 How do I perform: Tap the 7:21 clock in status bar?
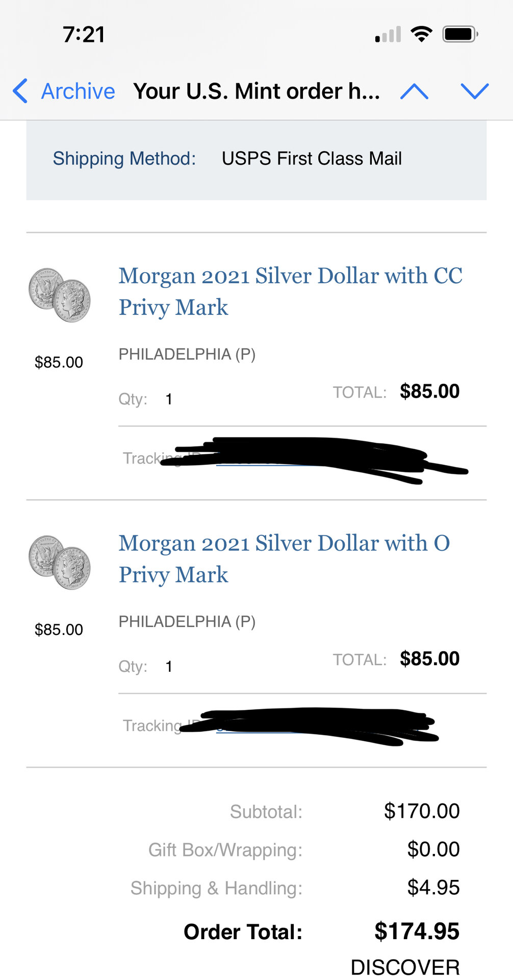(84, 35)
